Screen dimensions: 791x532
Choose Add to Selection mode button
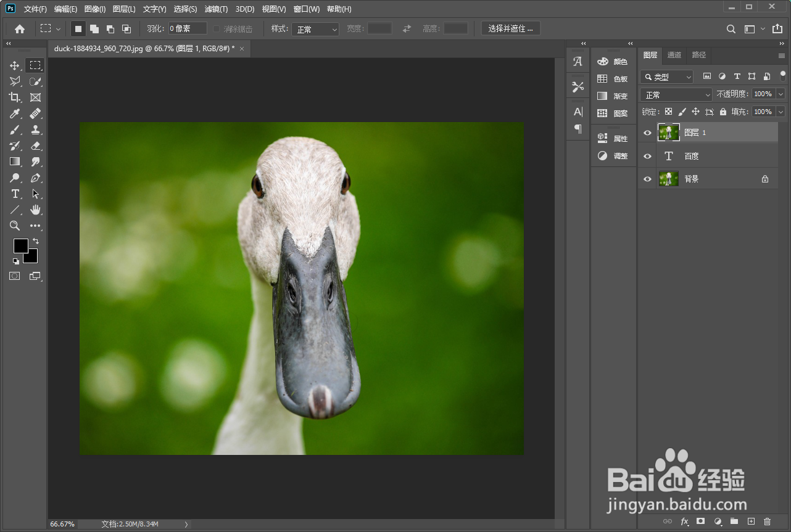94,29
